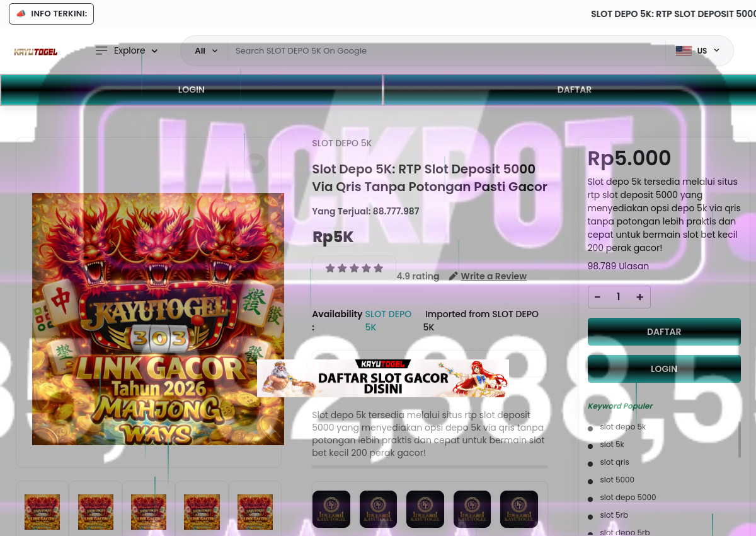
Task: Click the quantity value field
Action: click(x=619, y=297)
